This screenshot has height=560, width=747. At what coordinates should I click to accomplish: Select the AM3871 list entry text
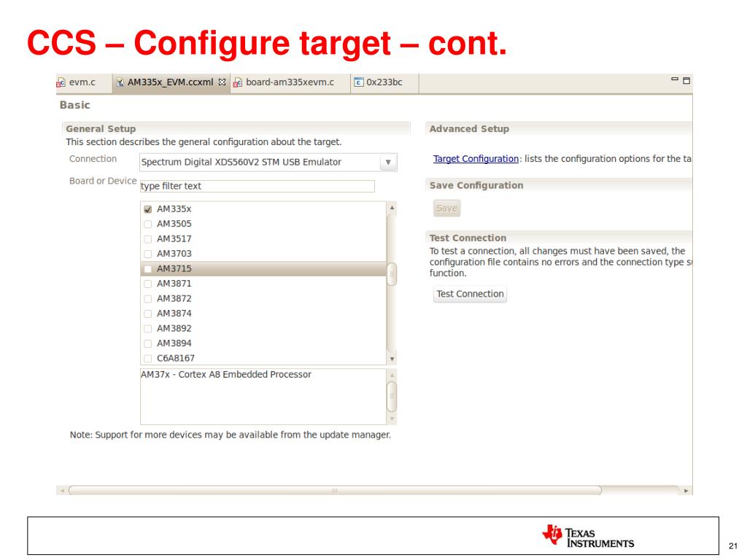[x=174, y=284]
